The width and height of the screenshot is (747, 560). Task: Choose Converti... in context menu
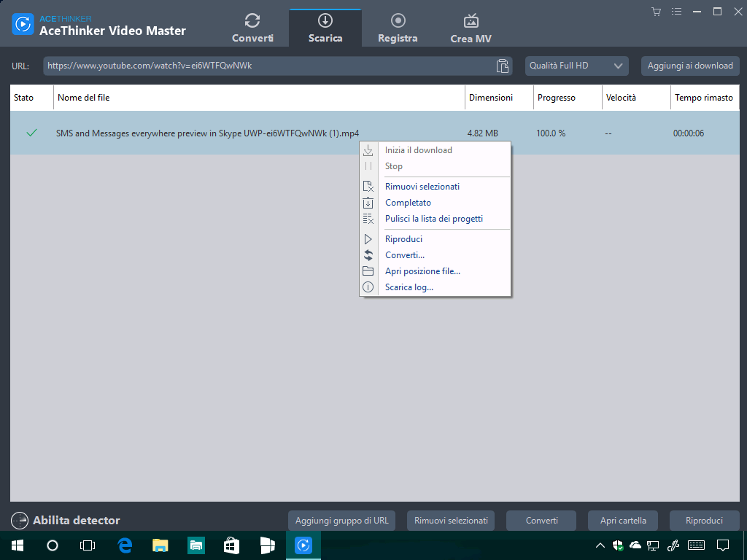[x=435, y=255]
